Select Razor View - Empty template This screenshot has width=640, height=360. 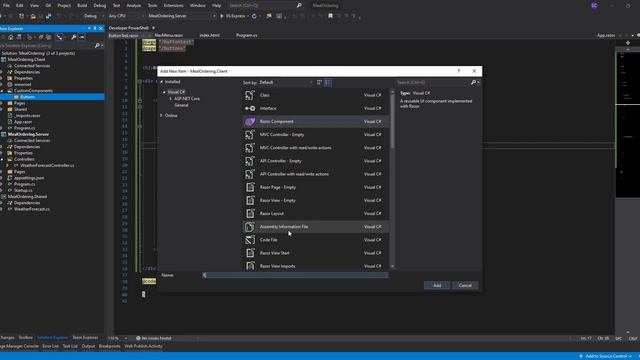316,200
